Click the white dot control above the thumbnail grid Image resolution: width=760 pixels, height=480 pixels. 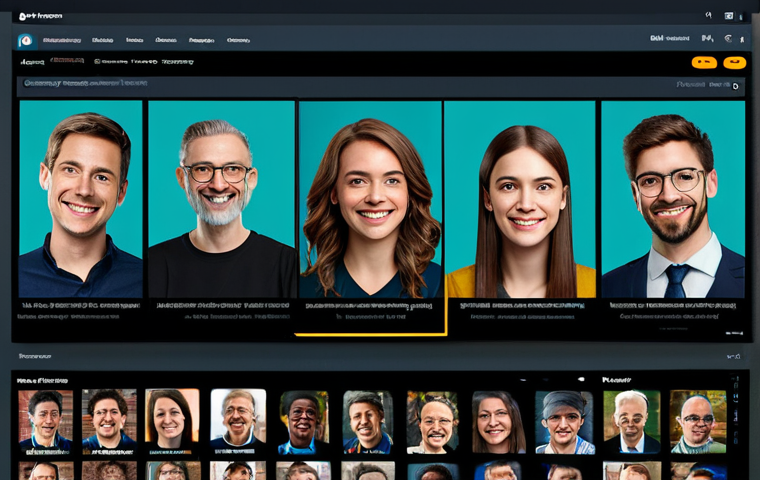(x=582, y=379)
